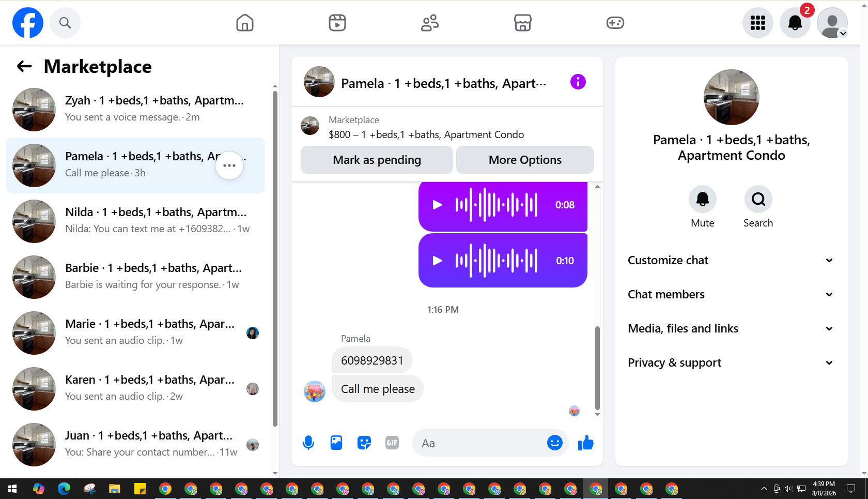Open the Nilda apartment conversation
Screen dimensions: 868x499
135,221
